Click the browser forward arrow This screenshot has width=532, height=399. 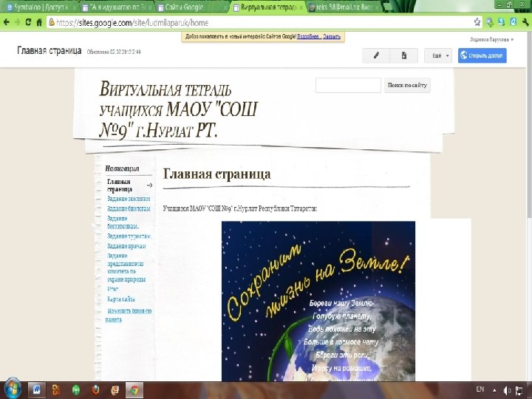[x=17, y=22]
